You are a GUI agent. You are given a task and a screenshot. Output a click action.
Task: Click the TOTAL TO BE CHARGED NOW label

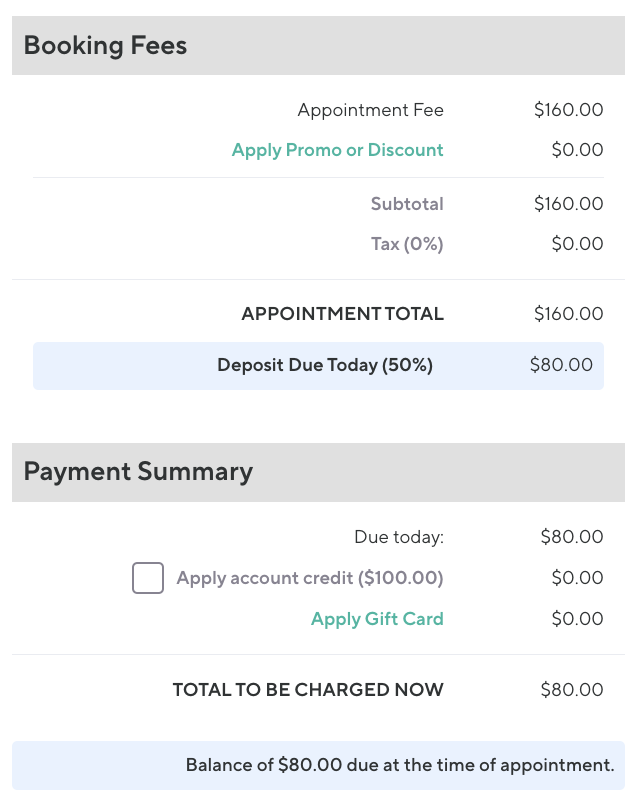(x=308, y=690)
